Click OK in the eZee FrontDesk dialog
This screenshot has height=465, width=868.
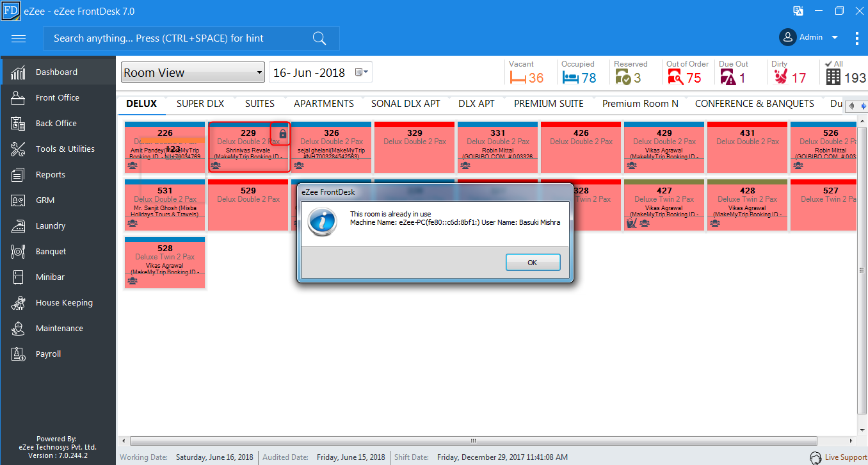(x=533, y=263)
